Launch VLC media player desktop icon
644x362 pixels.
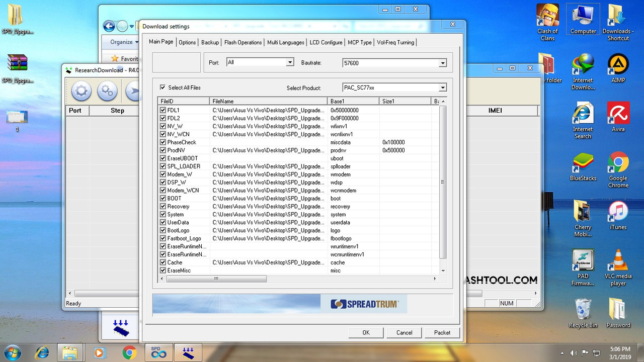pyautogui.click(x=618, y=268)
